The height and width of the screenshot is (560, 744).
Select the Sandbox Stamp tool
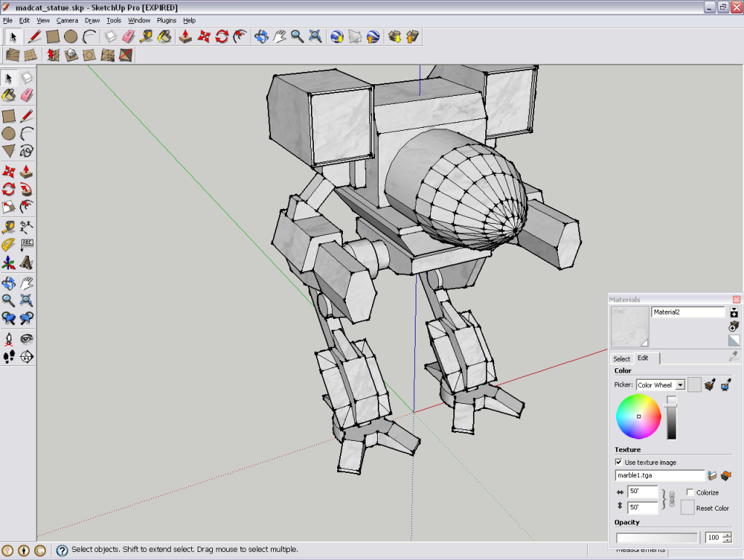pyautogui.click(x=71, y=55)
